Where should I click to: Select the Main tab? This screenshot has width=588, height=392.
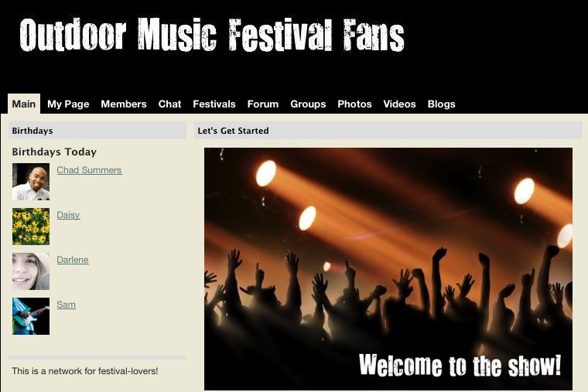[24, 104]
